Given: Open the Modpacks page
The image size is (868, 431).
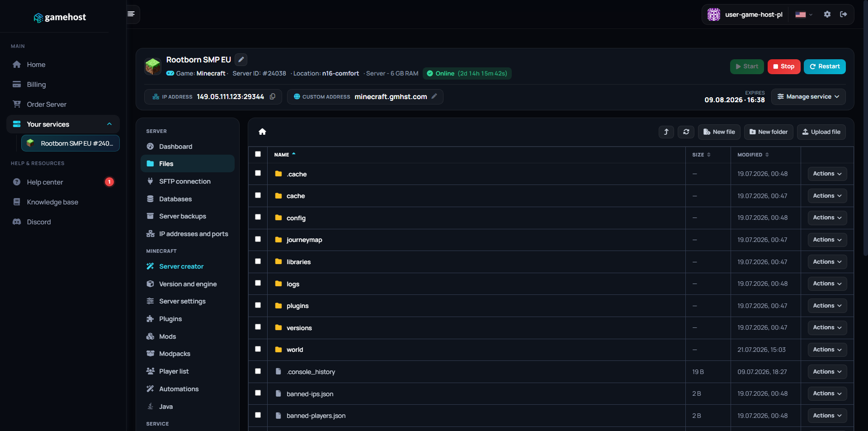Looking at the screenshot, I should pos(188,354).
